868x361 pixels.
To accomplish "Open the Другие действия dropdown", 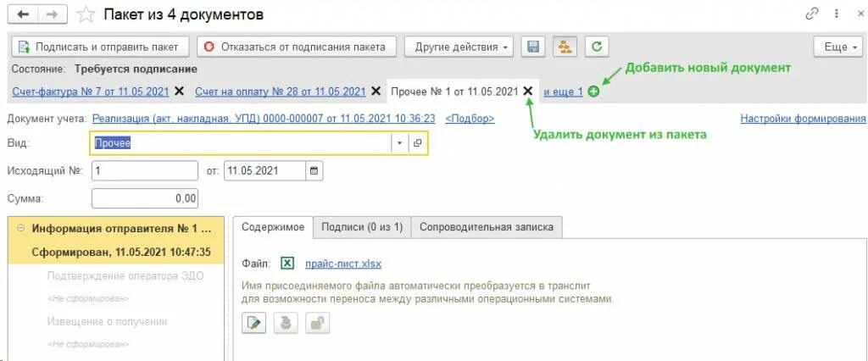I will click(459, 47).
